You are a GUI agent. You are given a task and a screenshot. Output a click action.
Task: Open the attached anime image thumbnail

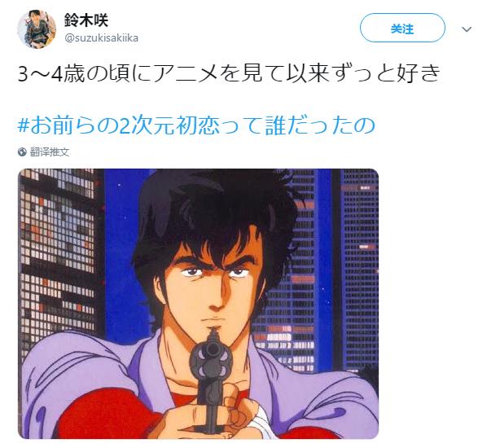pyautogui.click(x=198, y=304)
